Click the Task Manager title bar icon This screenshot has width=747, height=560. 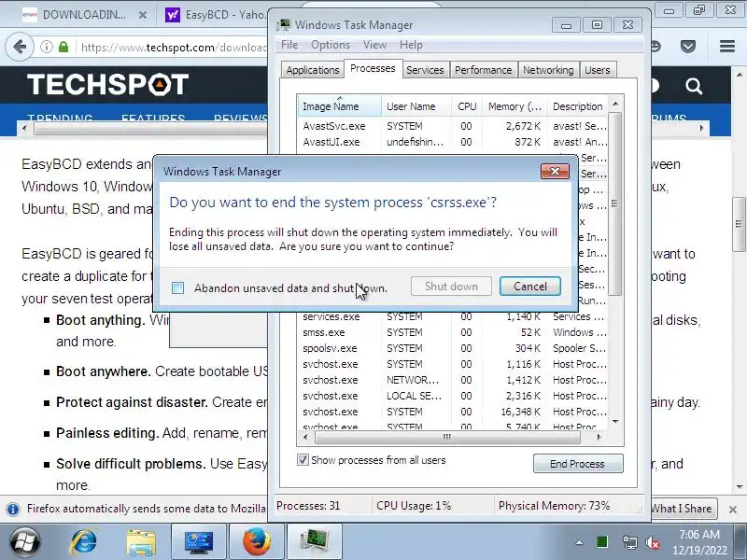pos(285,25)
